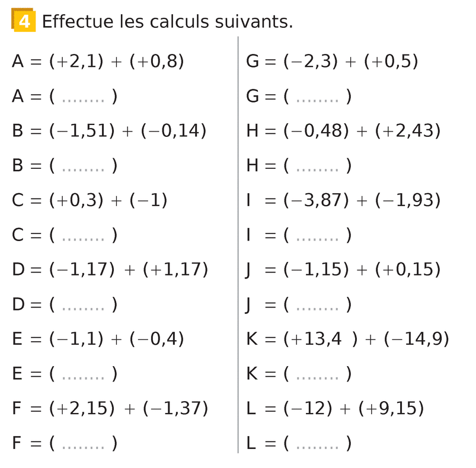Focus the answer blank for L
This screenshot has height=468, width=476.
pos(317,444)
